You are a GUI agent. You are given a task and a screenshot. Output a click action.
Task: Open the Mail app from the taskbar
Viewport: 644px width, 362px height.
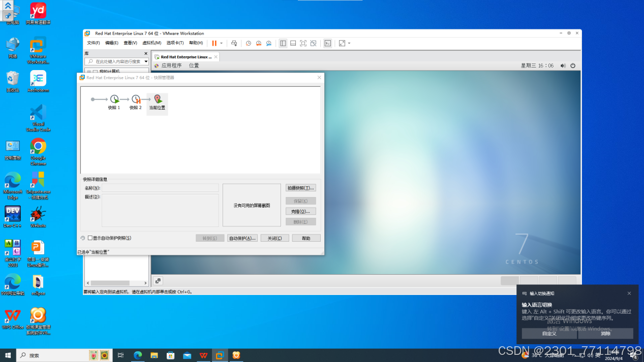187,355
